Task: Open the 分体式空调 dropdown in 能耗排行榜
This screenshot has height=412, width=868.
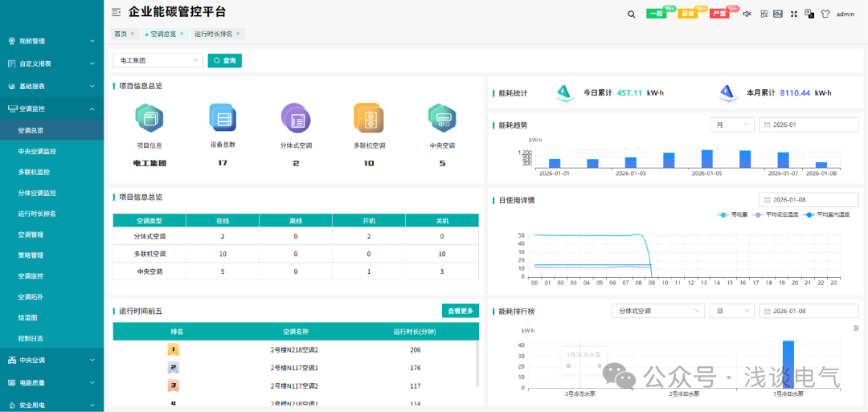Action: tap(658, 311)
